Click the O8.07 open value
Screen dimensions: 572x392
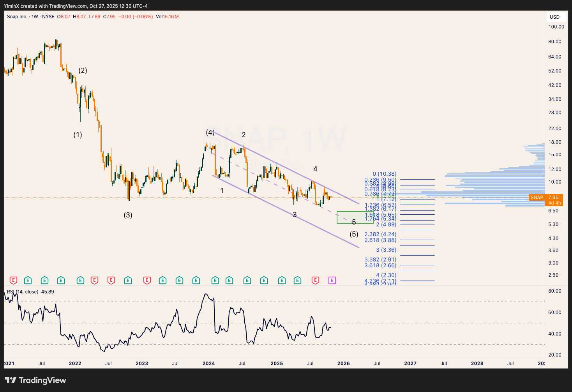[64, 17]
